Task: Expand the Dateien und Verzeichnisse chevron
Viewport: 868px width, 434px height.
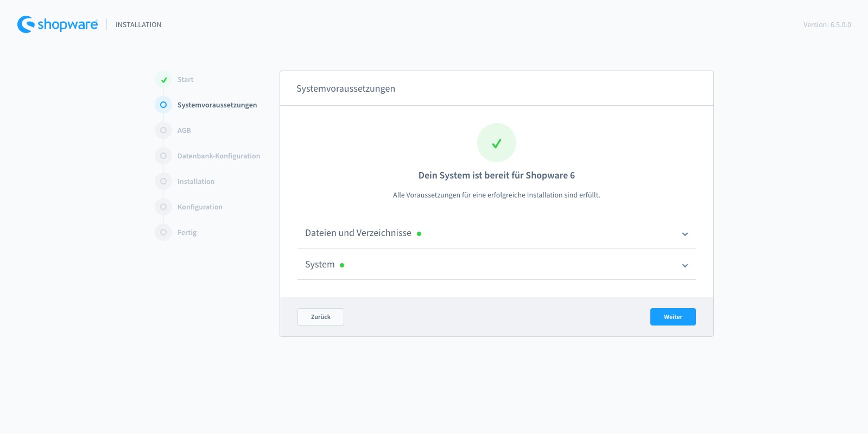Action: click(685, 234)
